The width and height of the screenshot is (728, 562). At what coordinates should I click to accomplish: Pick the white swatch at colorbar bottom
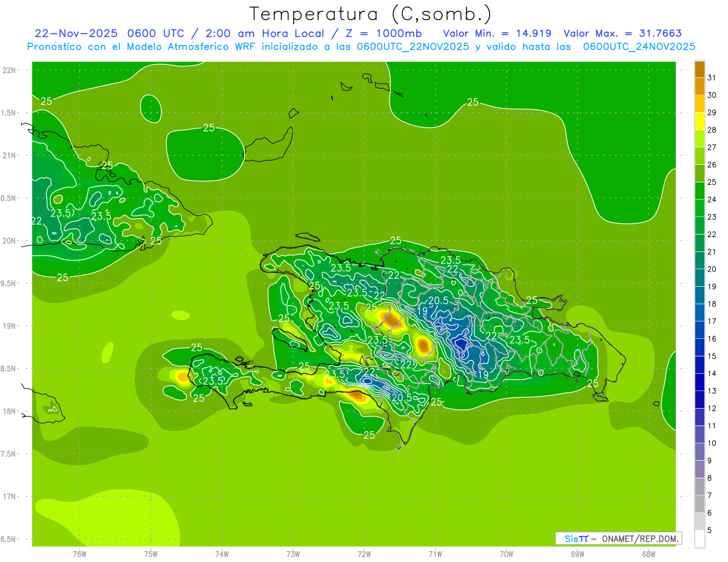(x=699, y=538)
